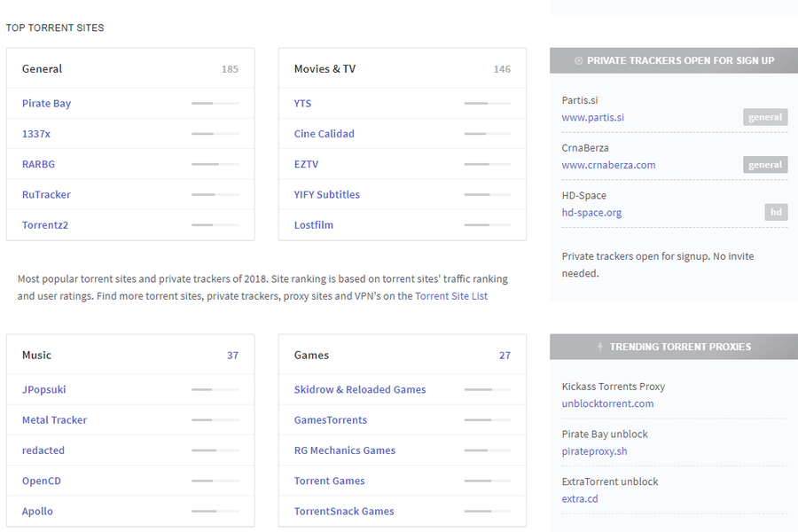This screenshot has height=532, width=798.
Task: Open the RuTracker link
Action: pyautogui.click(x=46, y=194)
